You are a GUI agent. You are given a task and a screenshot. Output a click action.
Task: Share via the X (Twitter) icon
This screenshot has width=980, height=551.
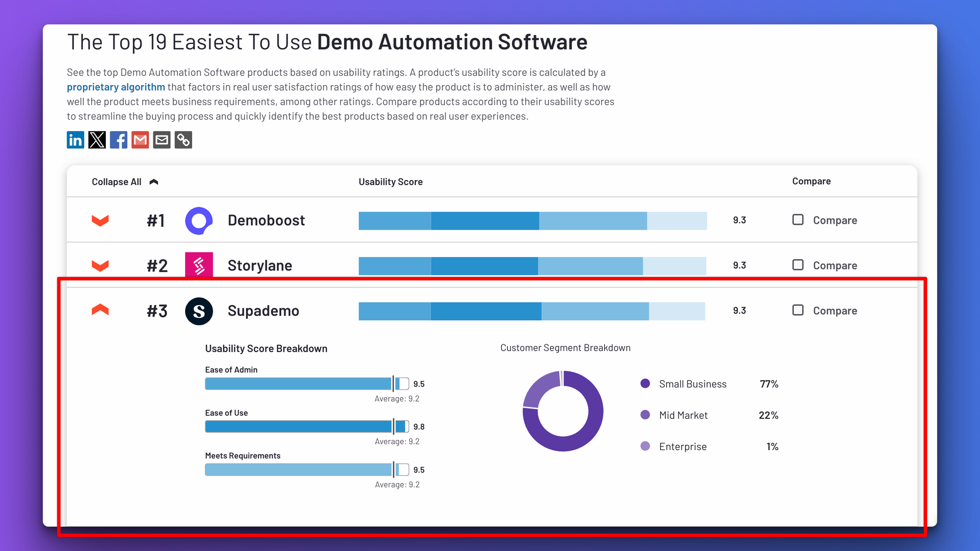click(97, 140)
